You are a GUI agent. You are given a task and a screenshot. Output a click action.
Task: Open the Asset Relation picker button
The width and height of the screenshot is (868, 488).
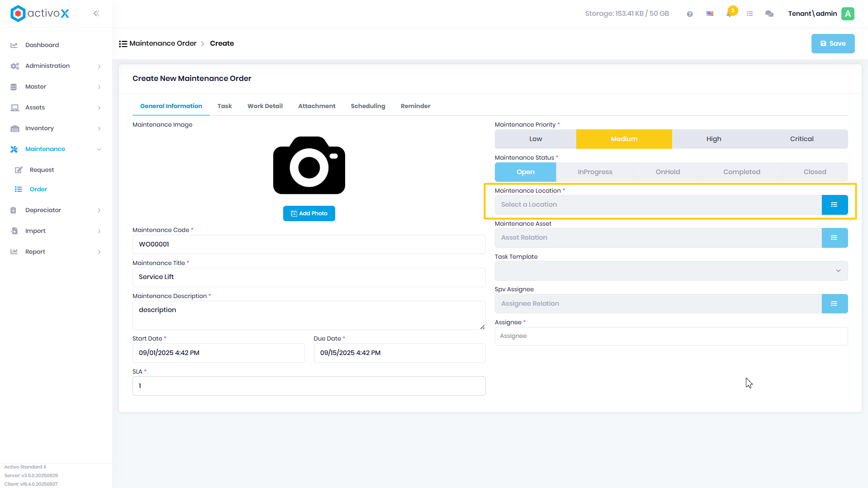(x=835, y=238)
